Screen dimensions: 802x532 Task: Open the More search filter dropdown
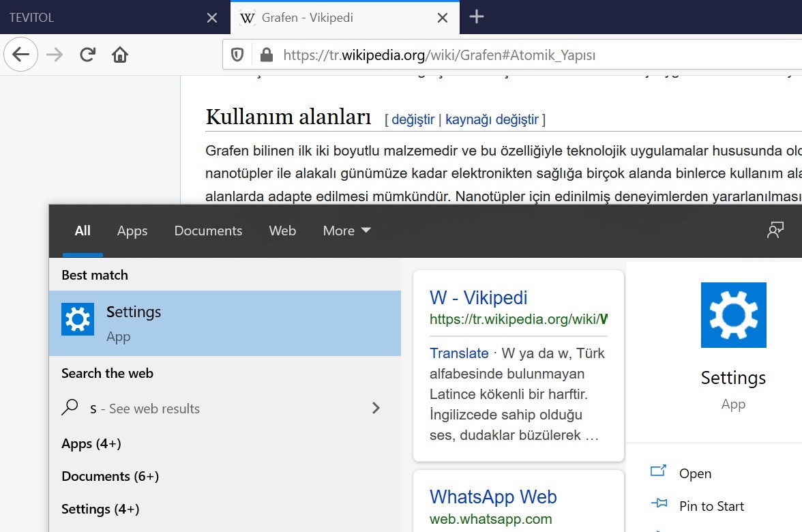tap(346, 231)
